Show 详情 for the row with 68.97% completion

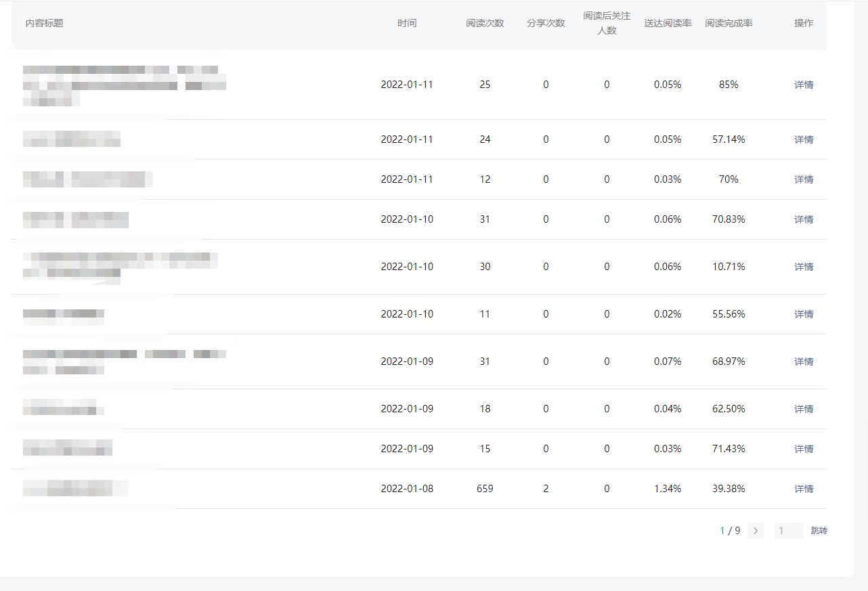point(804,362)
